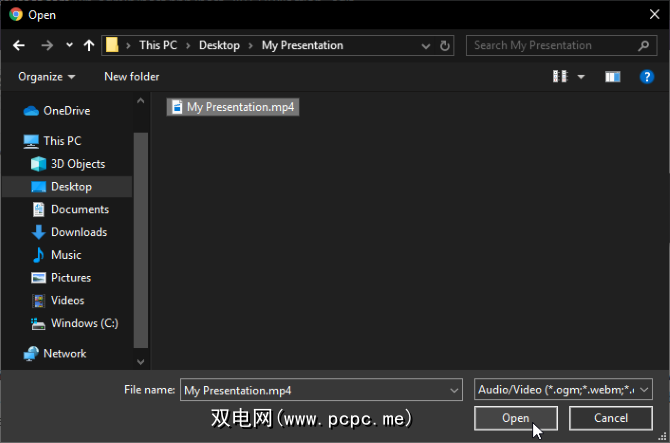Open the Audio/Video file type dropdown
Image resolution: width=670 pixels, height=443 pixels.
(563, 390)
